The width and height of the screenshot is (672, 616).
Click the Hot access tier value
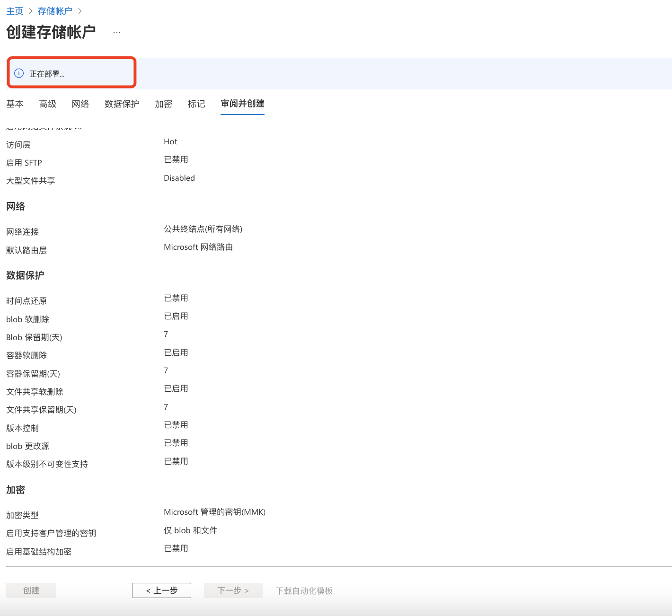(x=170, y=141)
